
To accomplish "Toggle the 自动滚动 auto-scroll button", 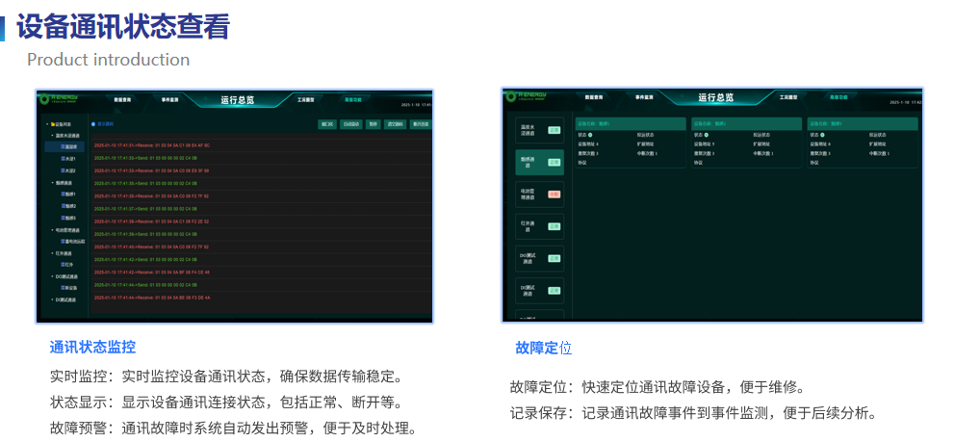I will [350, 124].
